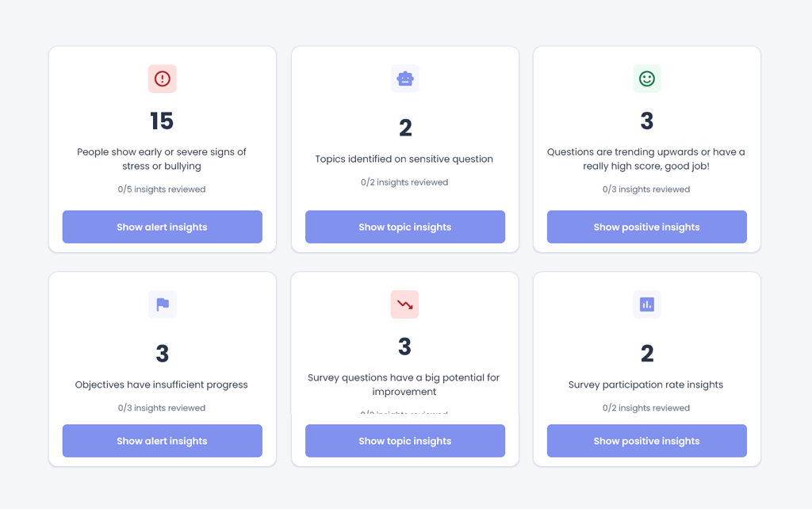Click the blue flag objectives icon
812x509 pixels.
(x=163, y=304)
